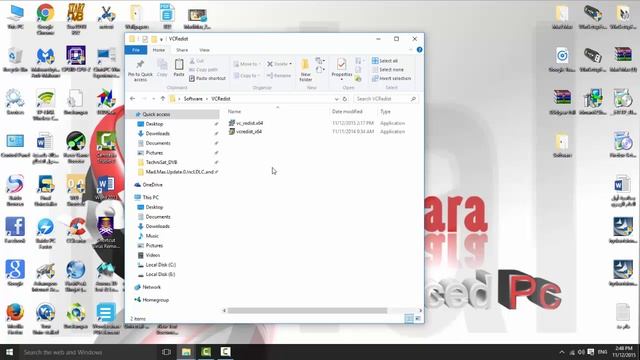Click File Explorer taskbar icon
This screenshot has width=640, height=360.
(x=186, y=352)
